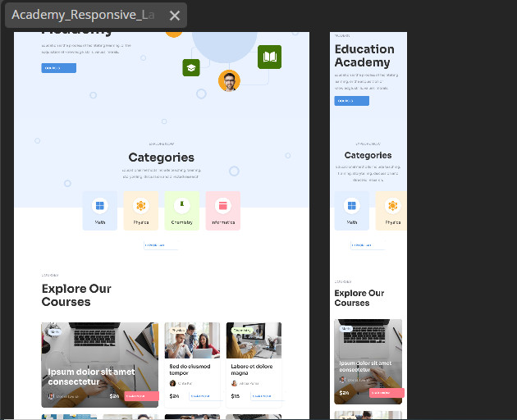Click the outlined button below mobile categories

click(x=368, y=245)
